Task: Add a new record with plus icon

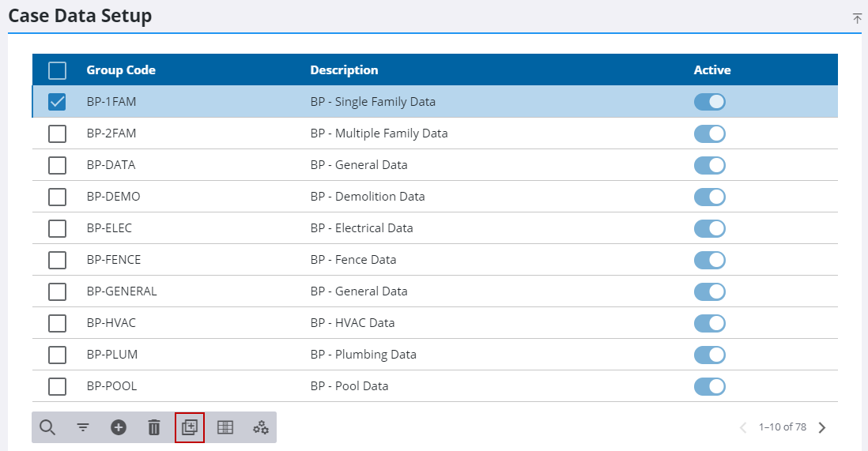Action: (x=119, y=427)
